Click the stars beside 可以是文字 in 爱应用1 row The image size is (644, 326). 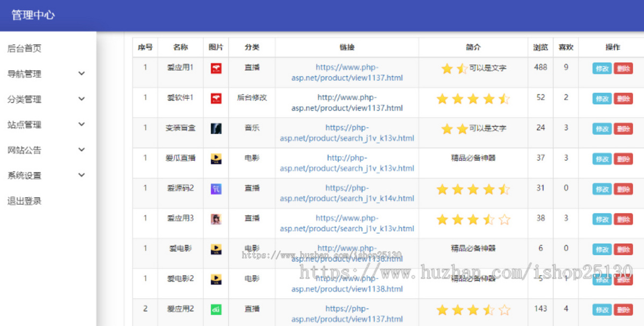[x=455, y=69]
